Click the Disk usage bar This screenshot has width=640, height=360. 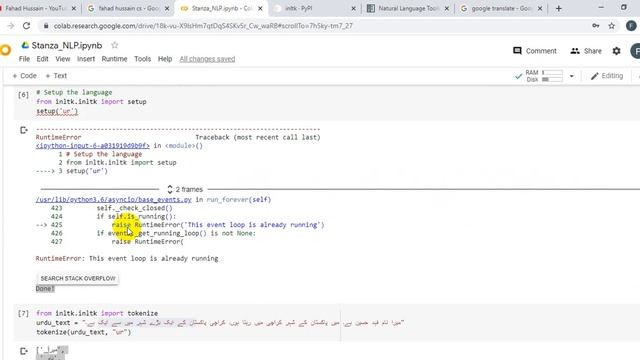(x=552, y=79)
